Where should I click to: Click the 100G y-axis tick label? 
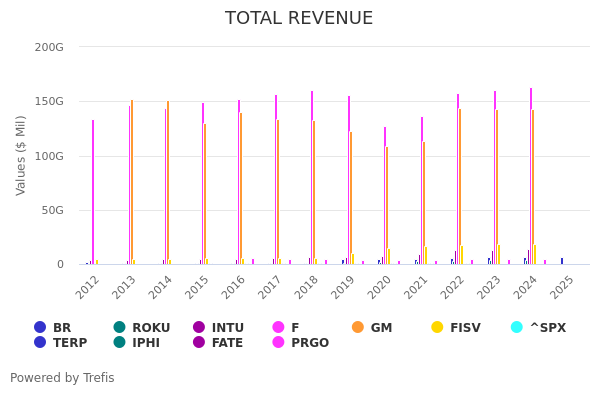pos(49,156)
